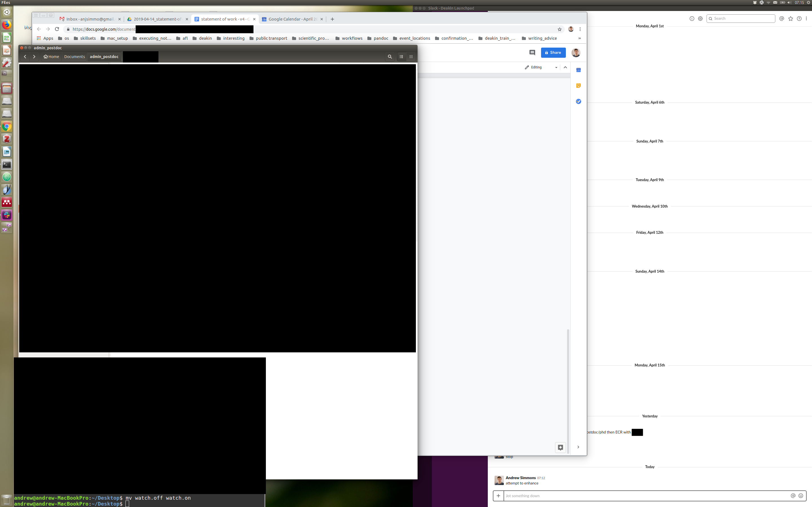Click the blue Share button
812x507 pixels.
click(553, 52)
